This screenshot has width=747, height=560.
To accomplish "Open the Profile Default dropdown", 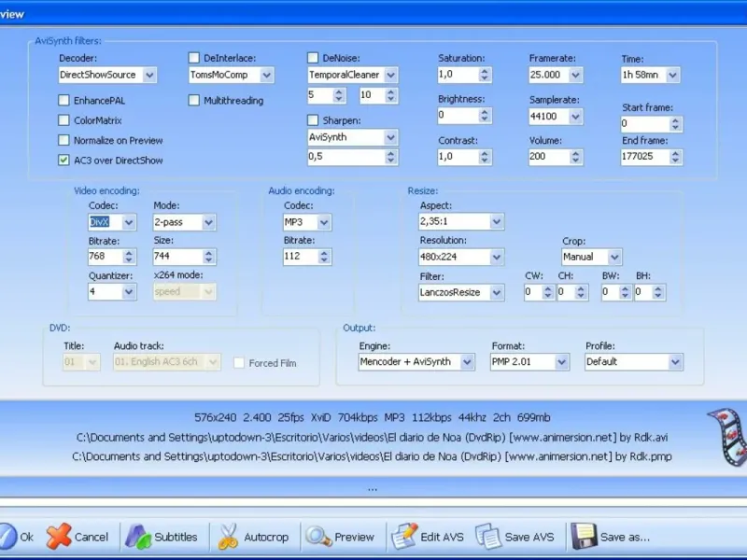I will click(675, 362).
